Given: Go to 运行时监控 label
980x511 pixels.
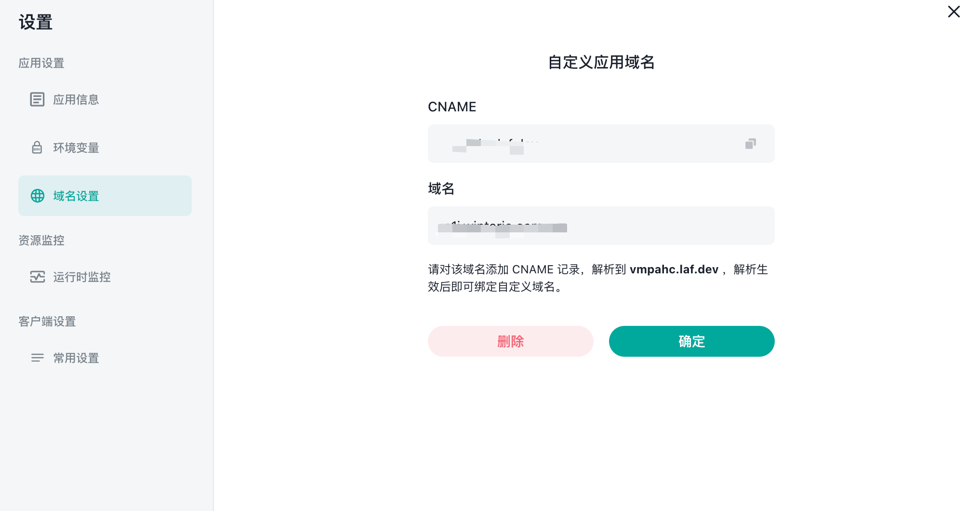Looking at the screenshot, I should pos(82,277).
